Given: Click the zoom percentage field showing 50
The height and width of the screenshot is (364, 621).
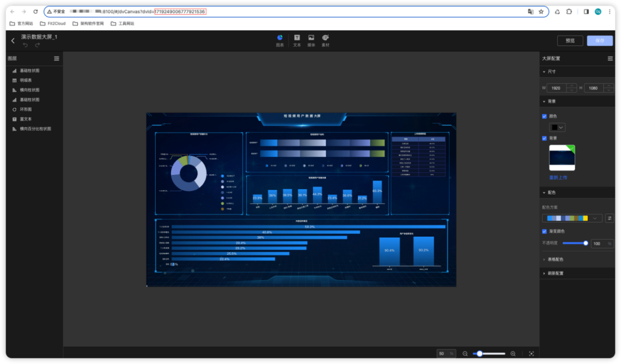Looking at the screenshot, I should point(447,354).
